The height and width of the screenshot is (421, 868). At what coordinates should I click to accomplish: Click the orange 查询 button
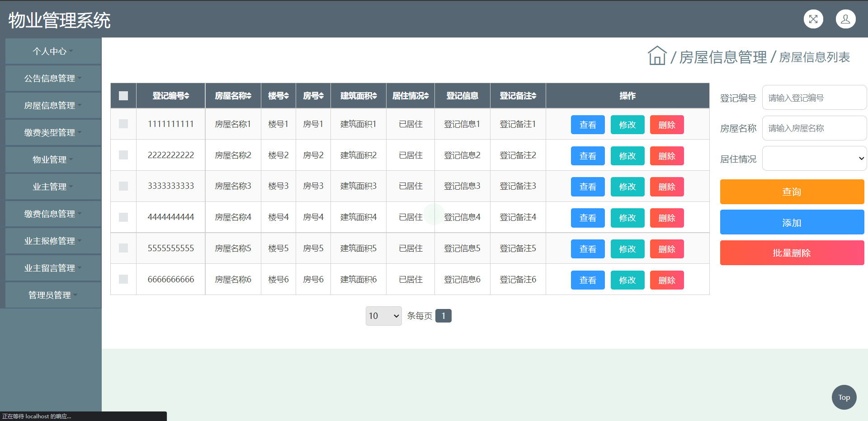click(x=792, y=192)
